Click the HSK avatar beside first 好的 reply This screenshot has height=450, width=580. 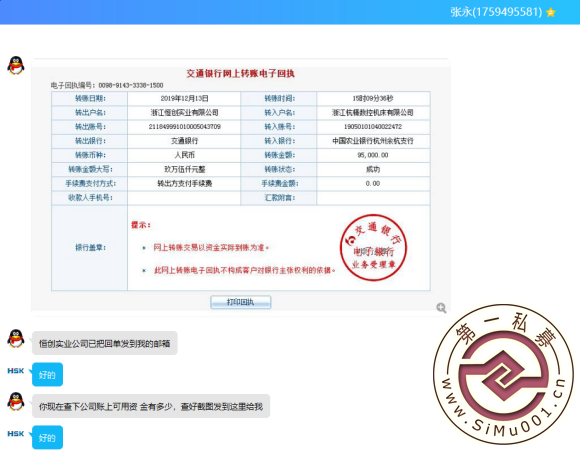(x=16, y=371)
